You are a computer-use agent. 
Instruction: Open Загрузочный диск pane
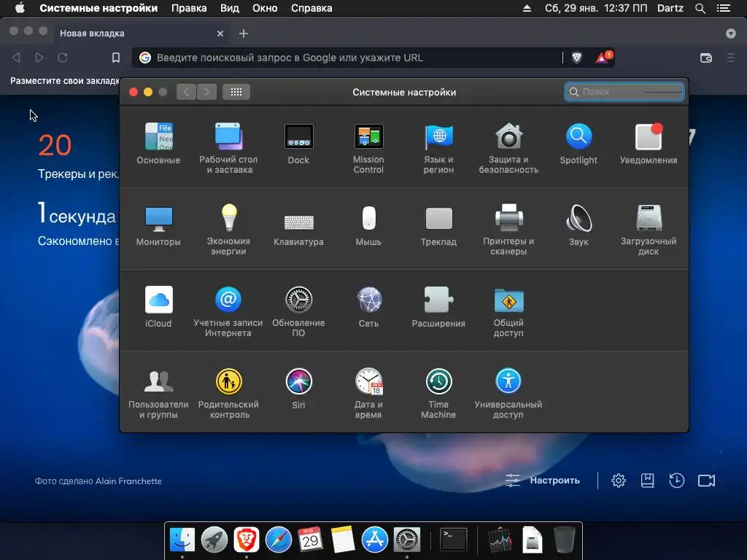pyautogui.click(x=649, y=230)
